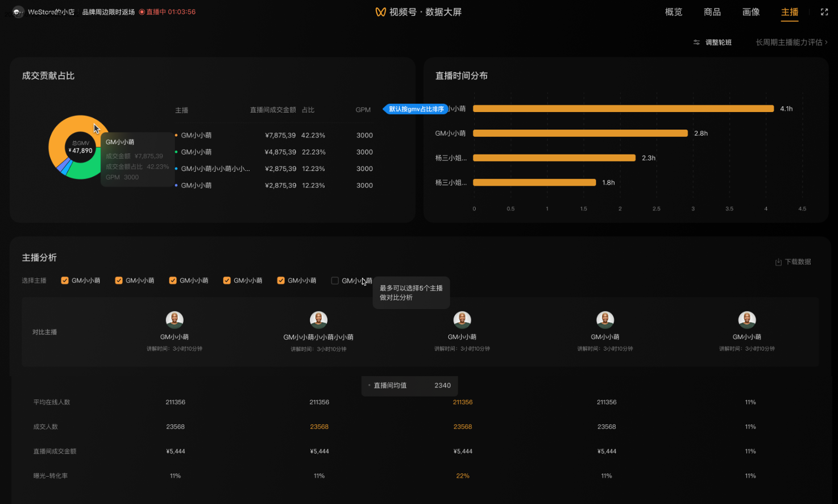Click the 4.1h top bar in chart

623,109
